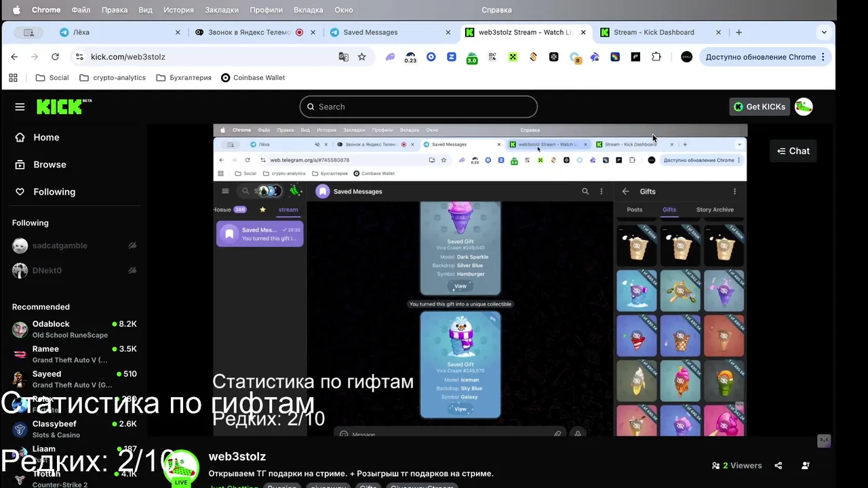Open the Kick user avatar menu
The height and width of the screenshot is (488, 868).
click(804, 106)
